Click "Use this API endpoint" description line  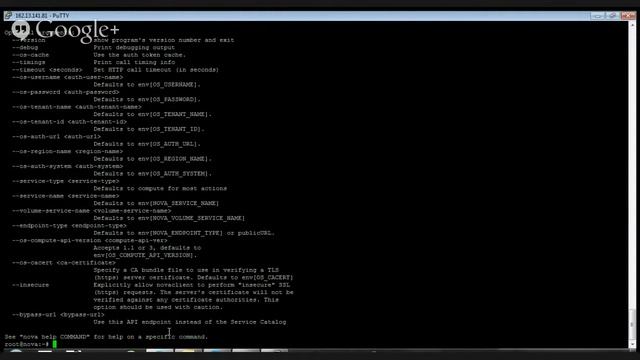[190, 322]
